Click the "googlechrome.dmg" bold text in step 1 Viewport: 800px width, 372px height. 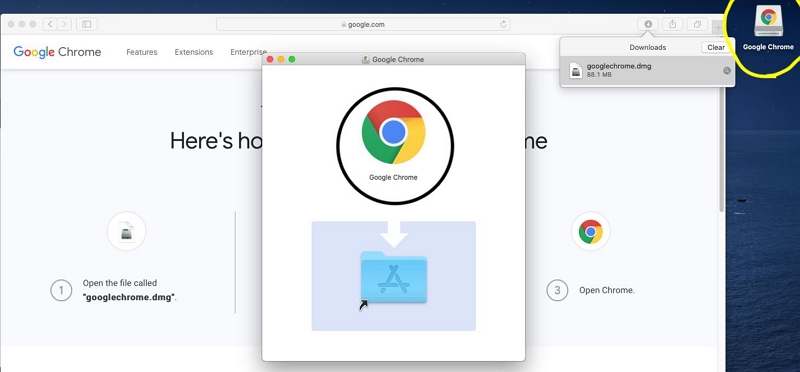click(x=129, y=297)
